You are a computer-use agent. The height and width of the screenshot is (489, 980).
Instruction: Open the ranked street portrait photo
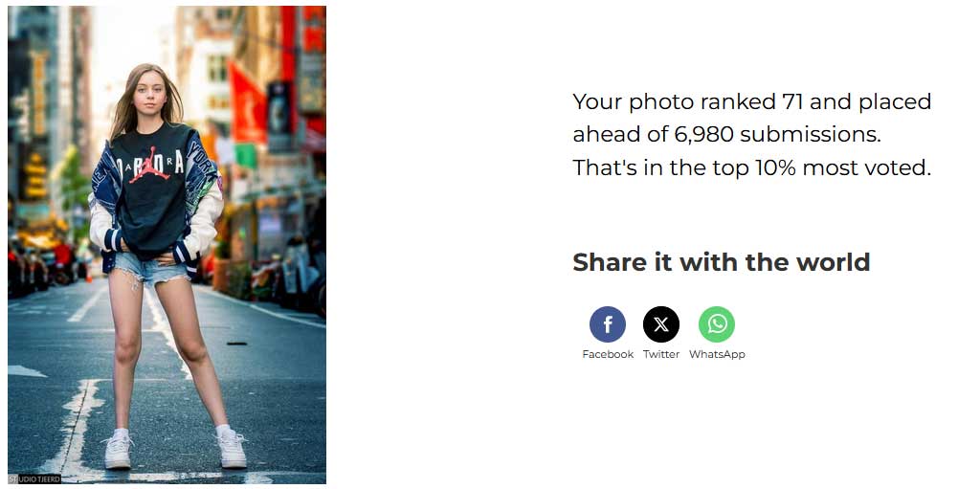tap(167, 245)
